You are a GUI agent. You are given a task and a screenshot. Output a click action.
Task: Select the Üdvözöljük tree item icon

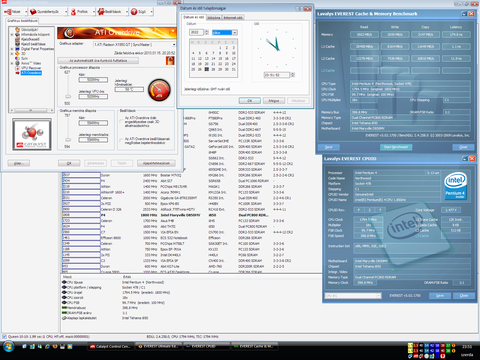point(18,30)
